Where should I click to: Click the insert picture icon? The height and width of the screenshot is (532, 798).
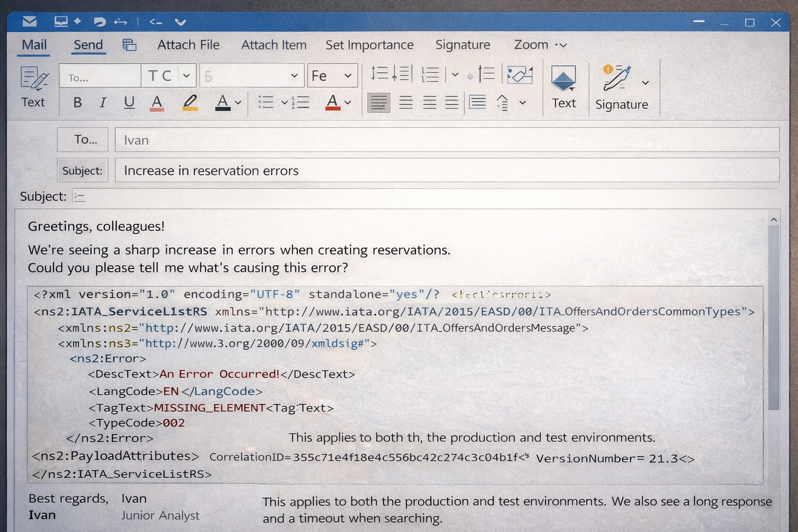[x=520, y=74]
